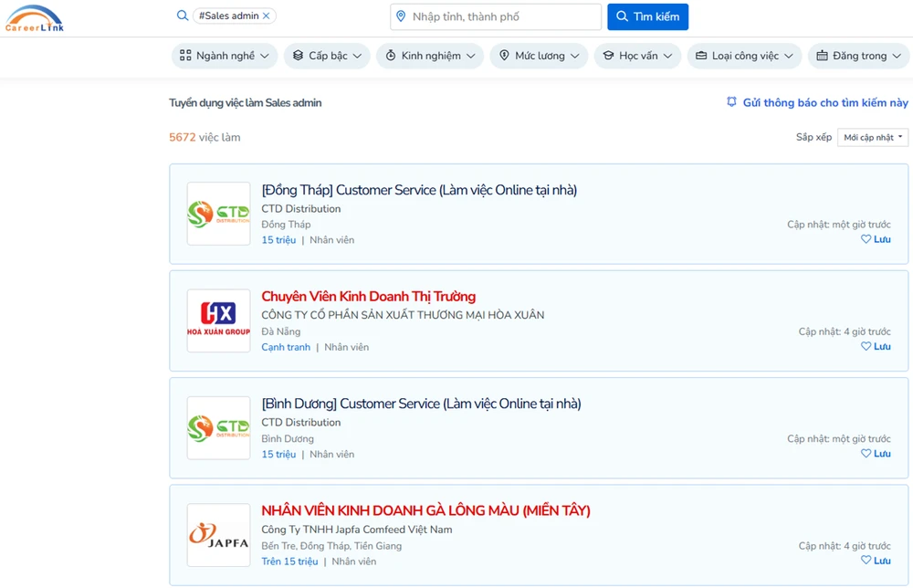Click the blue Tìm kiếm search button
This screenshot has width=913, height=588.
point(647,16)
